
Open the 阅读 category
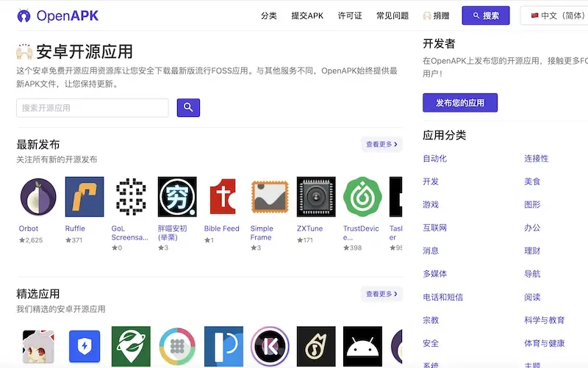click(x=532, y=297)
